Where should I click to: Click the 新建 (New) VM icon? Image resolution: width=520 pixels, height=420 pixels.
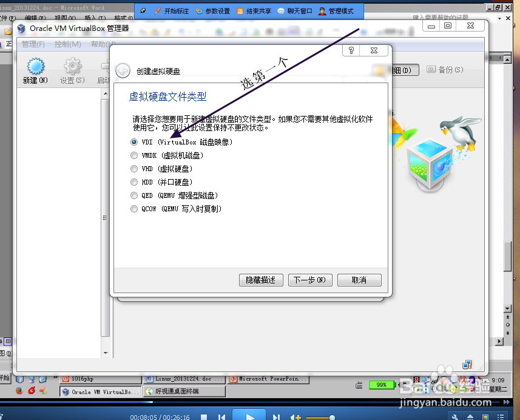point(35,71)
